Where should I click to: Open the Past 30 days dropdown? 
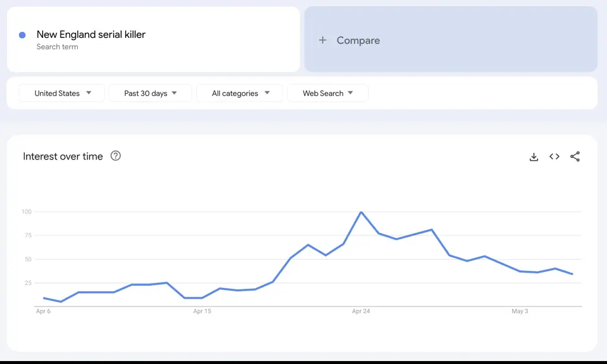coord(150,93)
